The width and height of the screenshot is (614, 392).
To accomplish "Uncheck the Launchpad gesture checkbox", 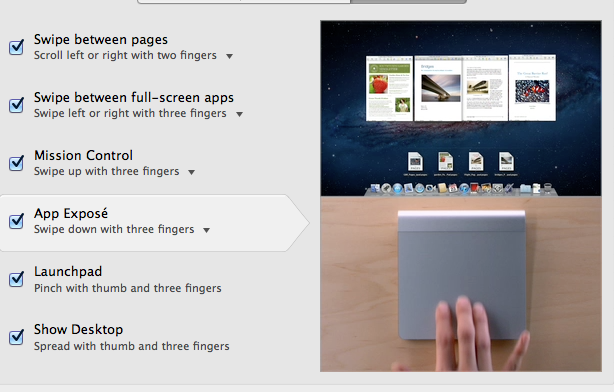I will click(x=16, y=280).
